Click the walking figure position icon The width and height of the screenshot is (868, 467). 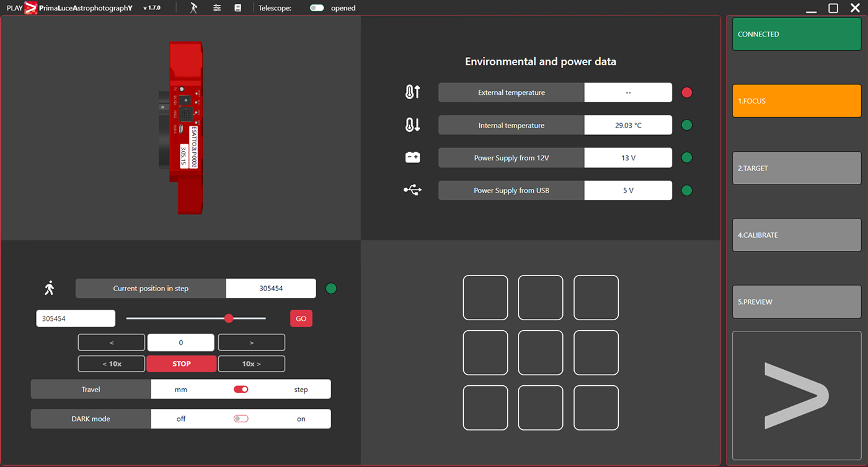[x=50, y=288]
